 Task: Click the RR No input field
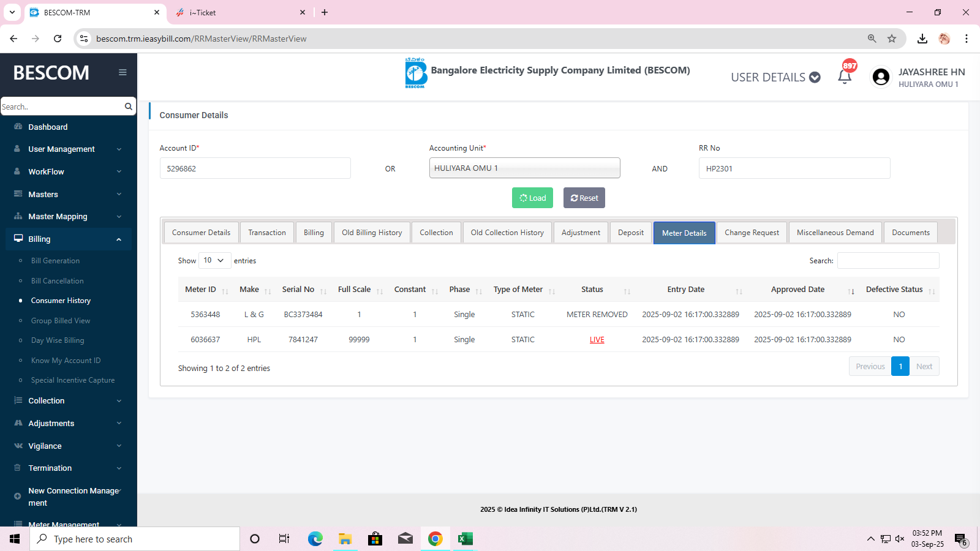794,168
